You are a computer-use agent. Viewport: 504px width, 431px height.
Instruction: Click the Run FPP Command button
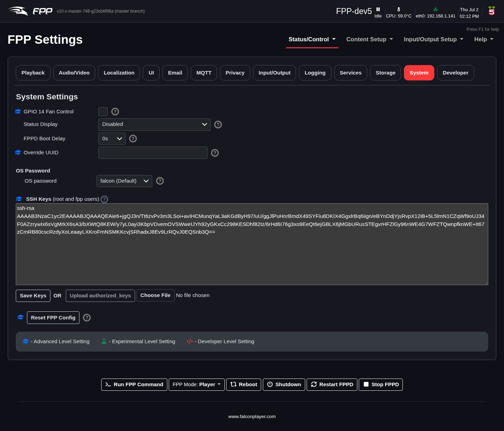134,384
